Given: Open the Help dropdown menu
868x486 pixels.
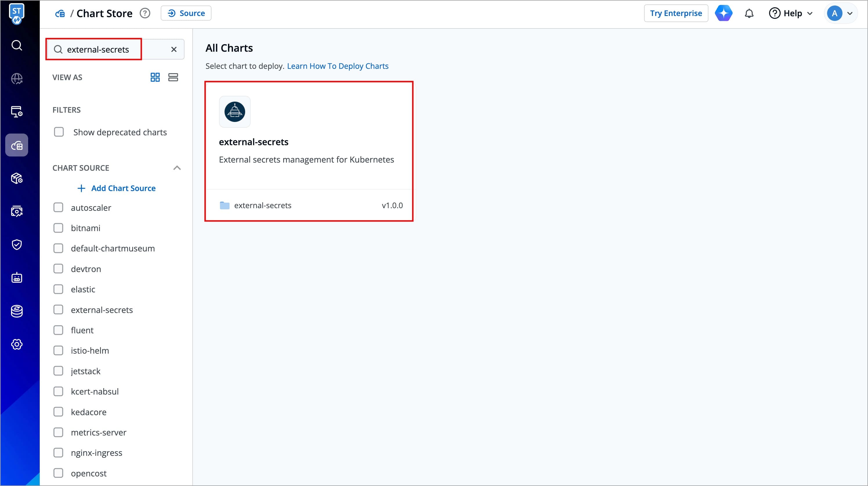Looking at the screenshot, I should (x=791, y=13).
